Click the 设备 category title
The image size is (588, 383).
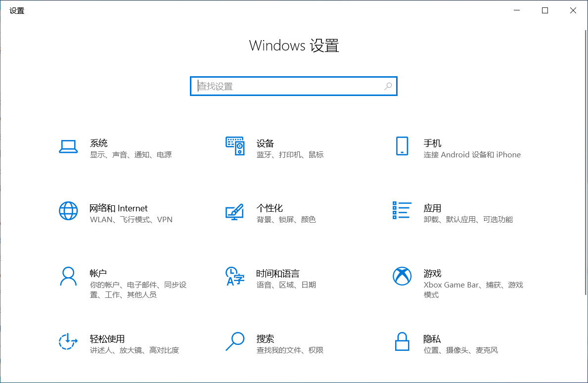coord(265,144)
